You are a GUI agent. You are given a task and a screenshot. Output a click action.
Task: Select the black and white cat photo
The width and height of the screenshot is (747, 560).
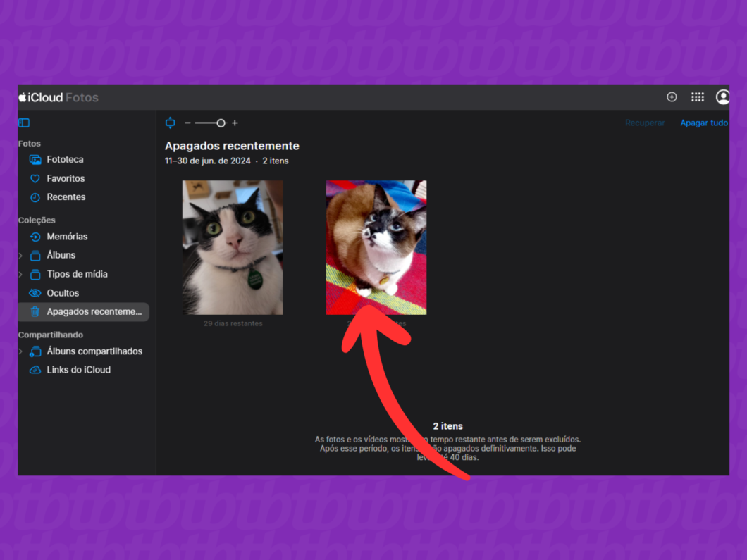(233, 247)
